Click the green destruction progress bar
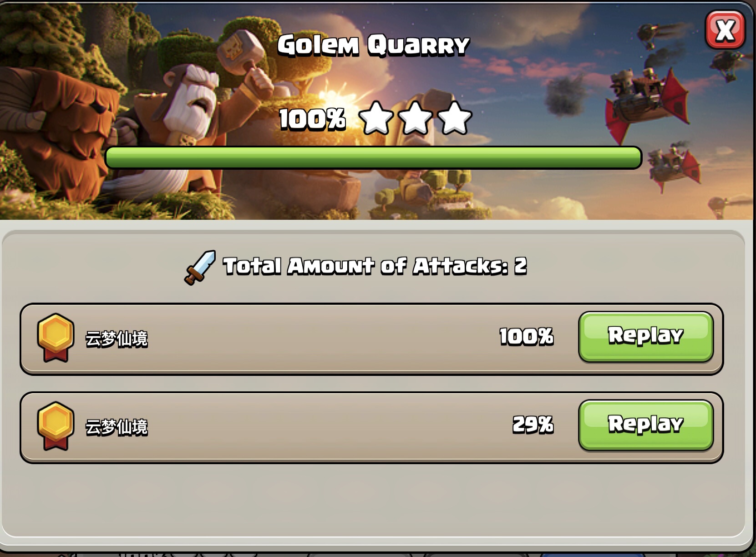 (x=373, y=157)
